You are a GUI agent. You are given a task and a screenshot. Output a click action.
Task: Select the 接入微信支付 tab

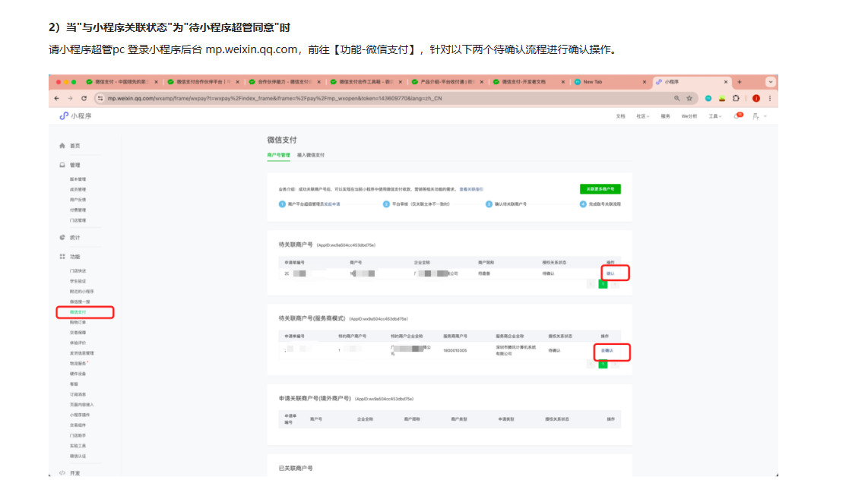[x=311, y=155]
